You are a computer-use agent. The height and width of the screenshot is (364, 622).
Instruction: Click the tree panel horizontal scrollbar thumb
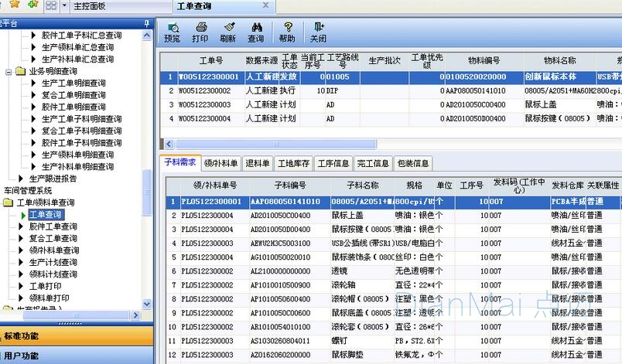point(76,315)
